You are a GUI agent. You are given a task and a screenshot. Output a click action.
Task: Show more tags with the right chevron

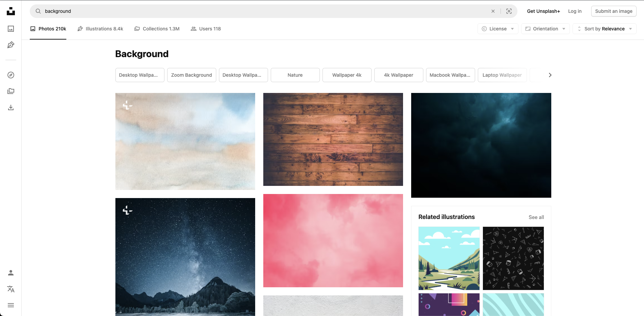pyautogui.click(x=550, y=75)
